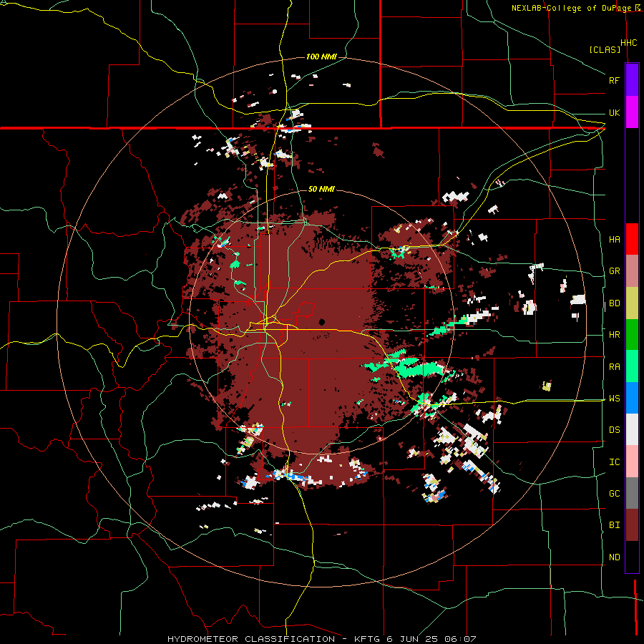Select the maroon BI legend swatch

632,525
